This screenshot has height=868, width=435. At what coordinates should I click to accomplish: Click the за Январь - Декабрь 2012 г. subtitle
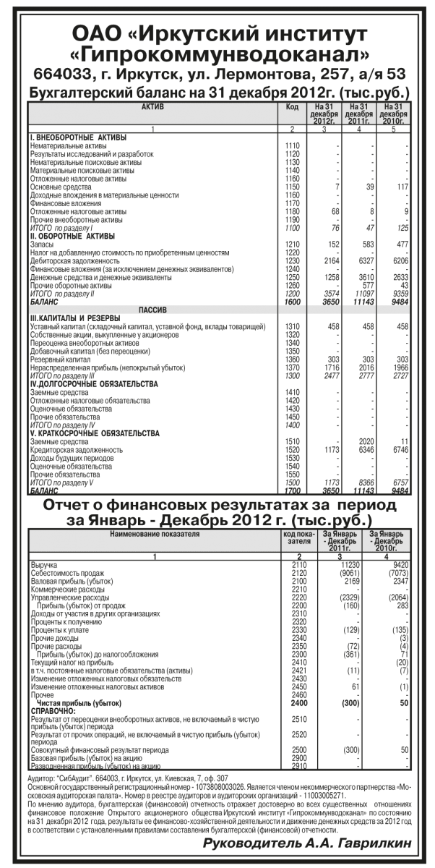pos(217,519)
